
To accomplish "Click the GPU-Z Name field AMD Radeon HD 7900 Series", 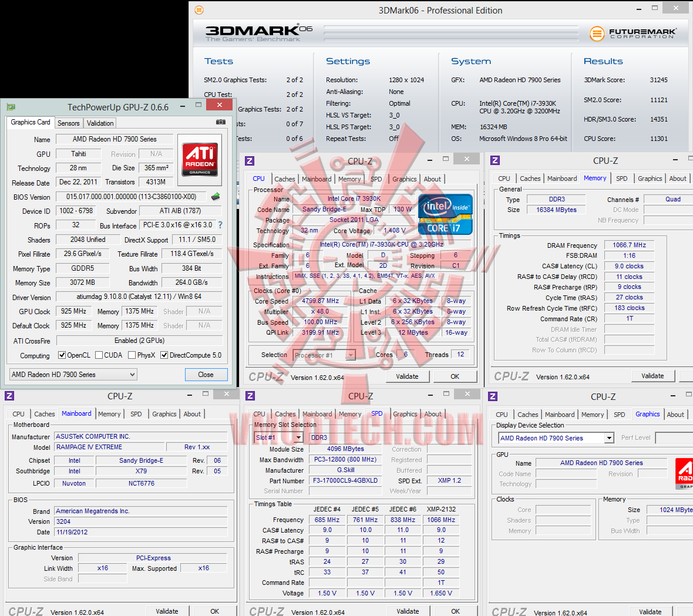I will pyautogui.click(x=115, y=139).
